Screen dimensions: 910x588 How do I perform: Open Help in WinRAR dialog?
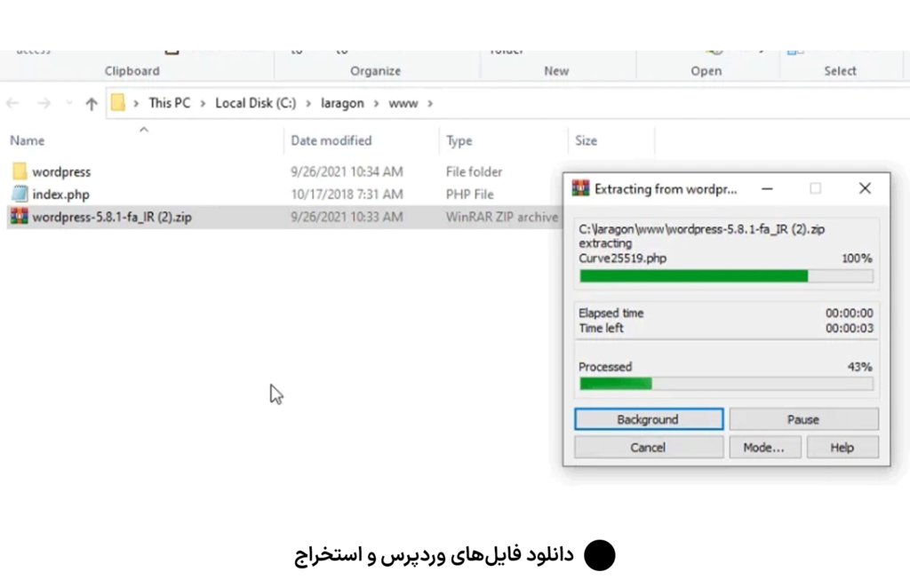click(842, 447)
